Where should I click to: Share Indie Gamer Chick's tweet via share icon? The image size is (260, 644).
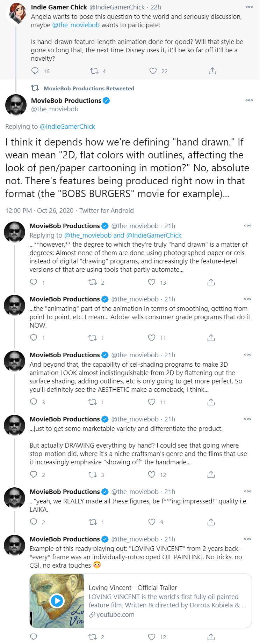click(212, 71)
